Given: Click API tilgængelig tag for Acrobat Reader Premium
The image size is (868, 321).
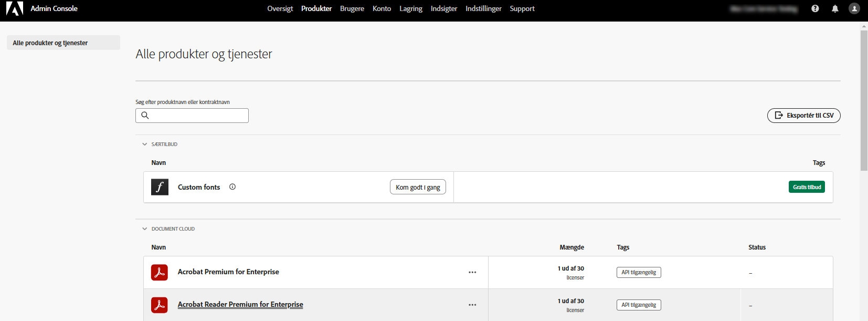Looking at the screenshot, I should 639,305.
